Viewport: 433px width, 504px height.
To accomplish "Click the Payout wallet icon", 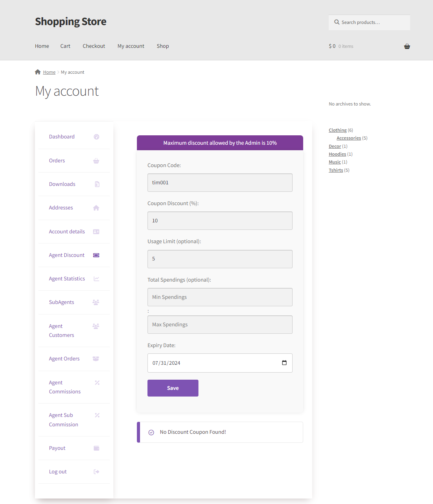I will [96, 448].
